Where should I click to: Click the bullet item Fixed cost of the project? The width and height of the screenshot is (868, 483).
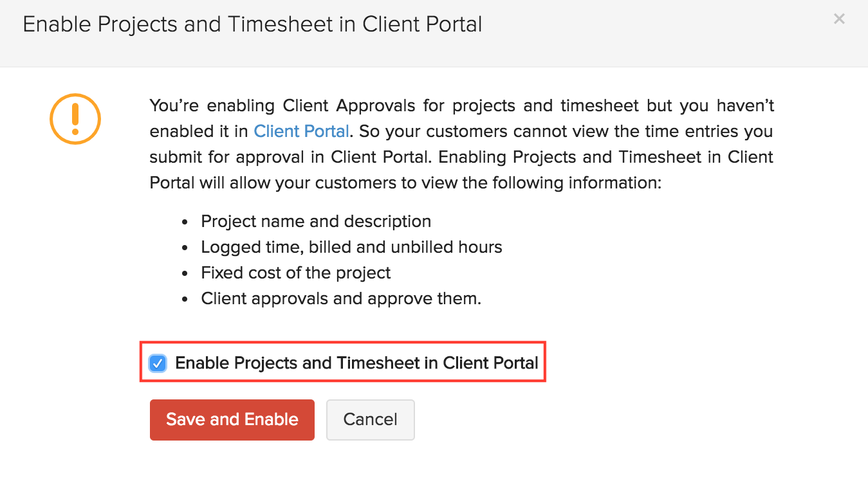(295, 273)
